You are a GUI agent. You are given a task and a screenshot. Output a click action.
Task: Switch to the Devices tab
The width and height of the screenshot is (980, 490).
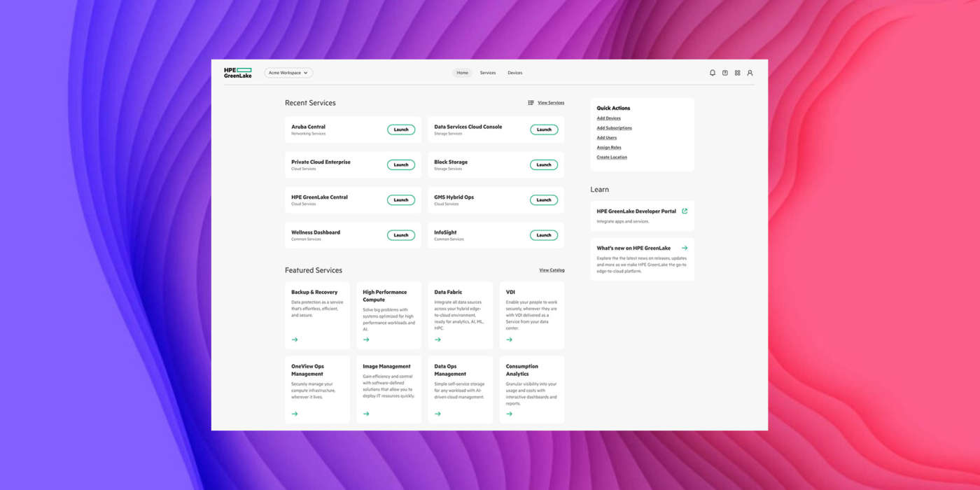coord(514,73)
